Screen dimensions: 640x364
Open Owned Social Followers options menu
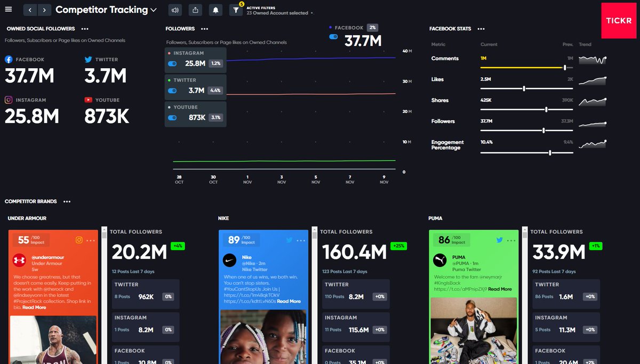coord(85,29)
